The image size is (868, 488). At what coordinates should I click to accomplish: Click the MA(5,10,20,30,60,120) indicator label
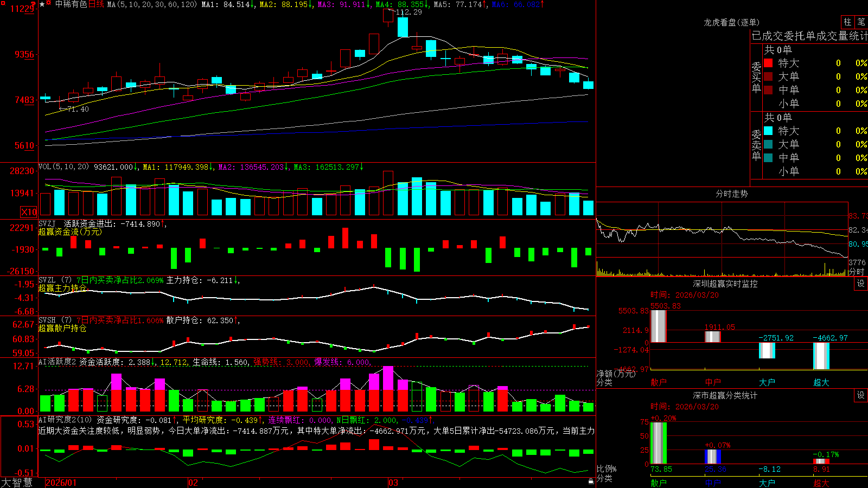(152, 4)
